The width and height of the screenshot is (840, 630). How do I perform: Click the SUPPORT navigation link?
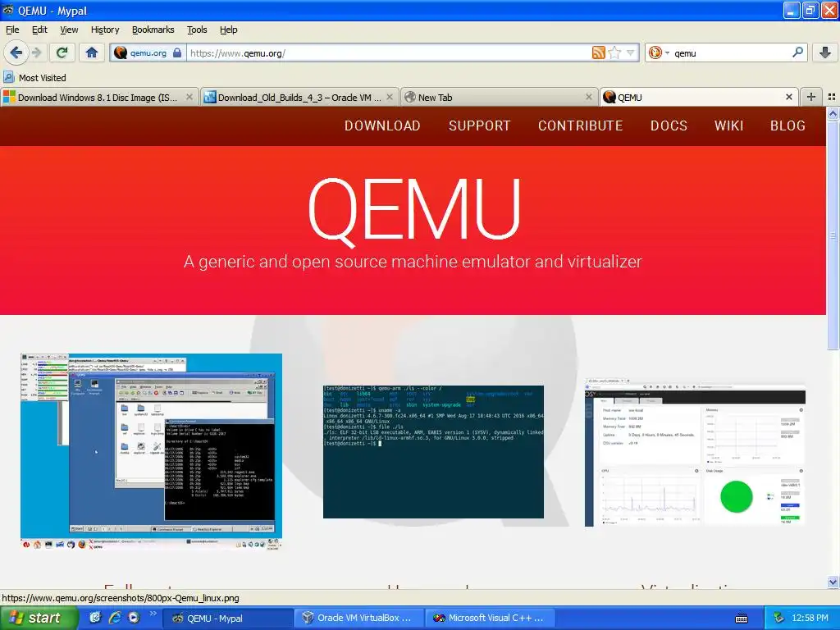coord(479,126)
